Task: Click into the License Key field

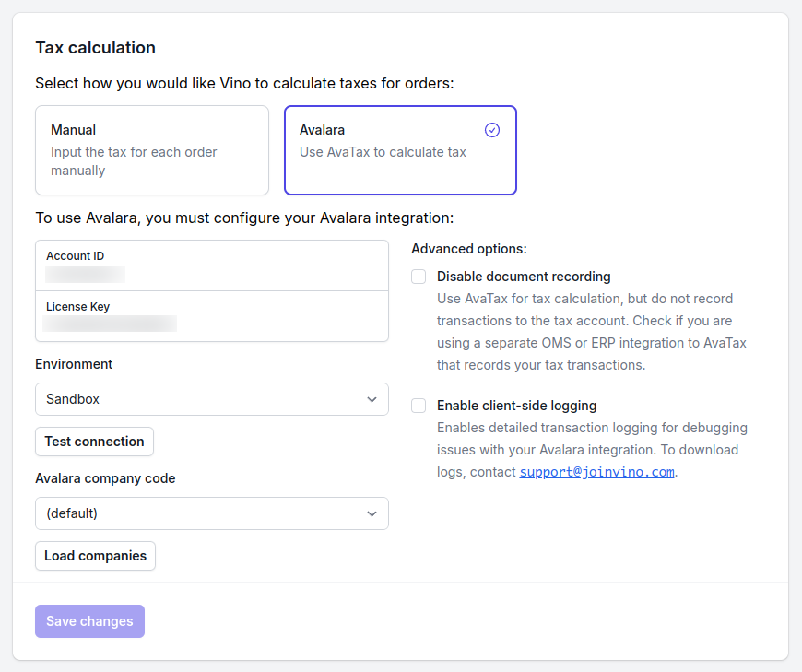Action: coord(212,323)
